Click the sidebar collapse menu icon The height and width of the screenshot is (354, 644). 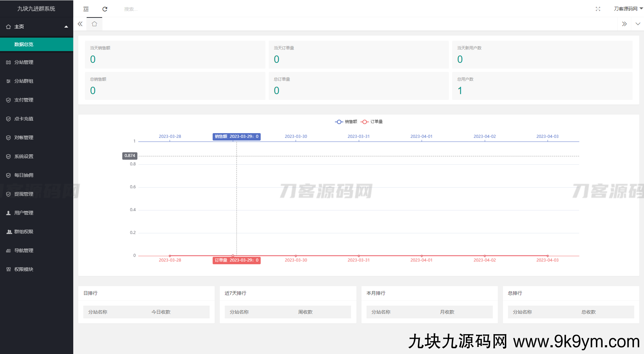pyautogui.click(x=86, y=9)
